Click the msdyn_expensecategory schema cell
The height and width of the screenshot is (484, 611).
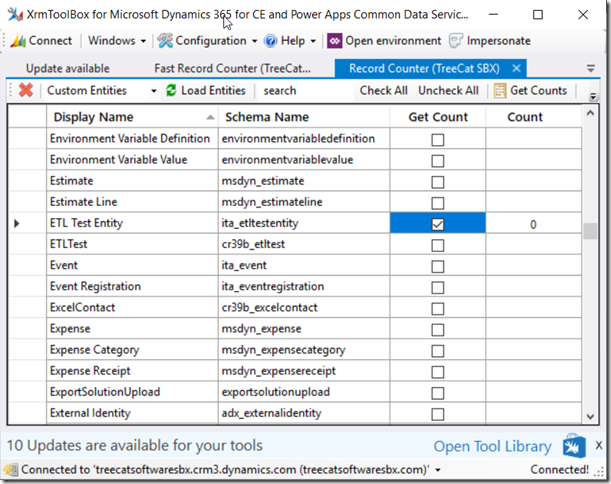click(x=304, y=350)
